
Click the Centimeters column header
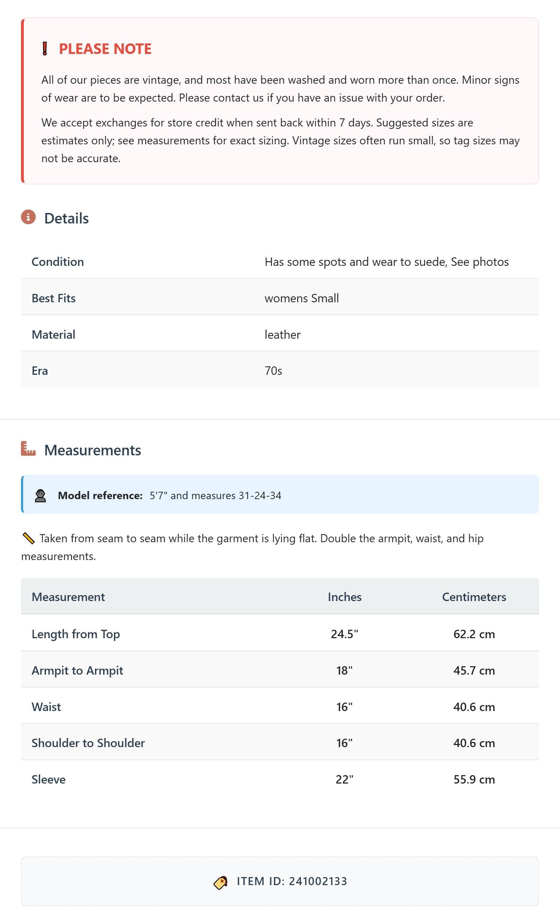pos(474,597)
